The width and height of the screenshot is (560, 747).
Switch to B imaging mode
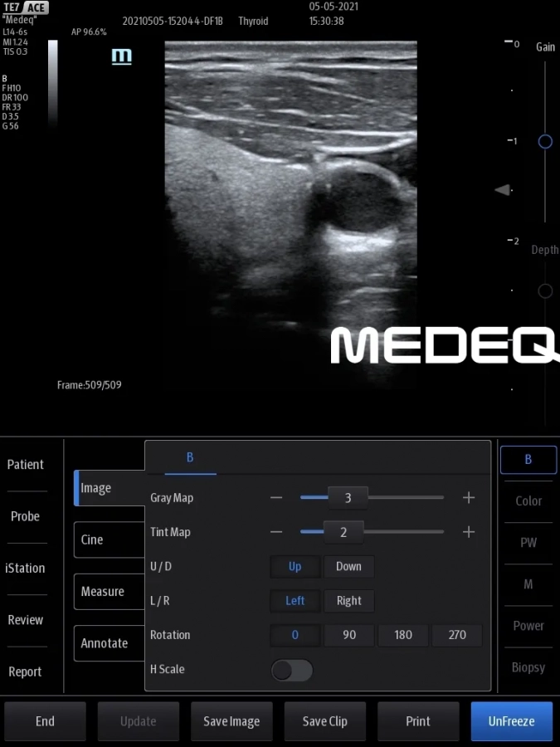528,460
